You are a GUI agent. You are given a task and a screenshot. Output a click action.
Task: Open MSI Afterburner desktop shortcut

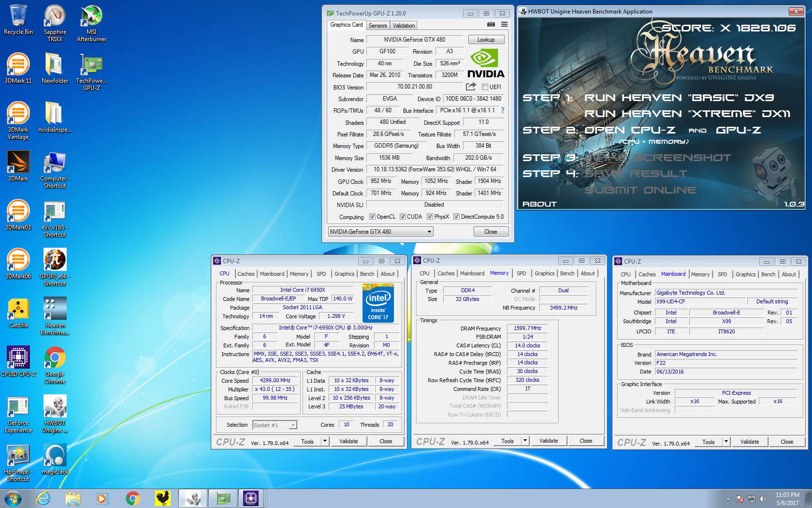click(x=91, y=23)
